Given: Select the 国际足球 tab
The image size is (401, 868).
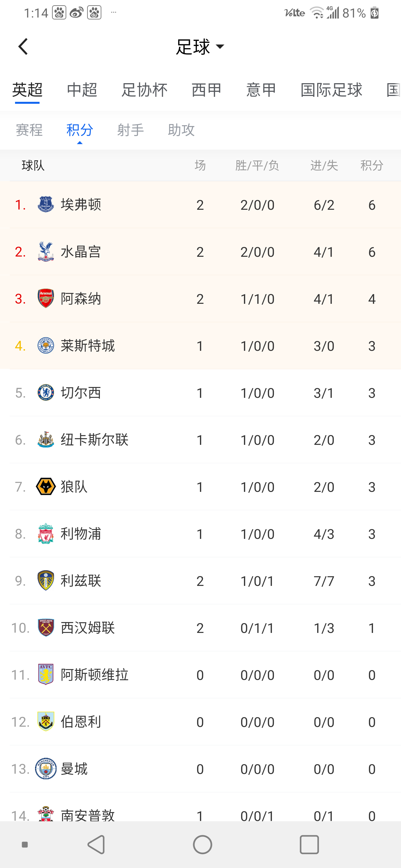Looking at the screenshot, I should click(x=331, y=90).
